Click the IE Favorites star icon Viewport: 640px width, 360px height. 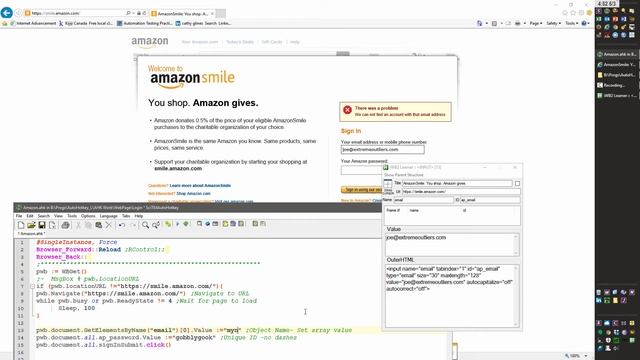(x=573, y=13)
